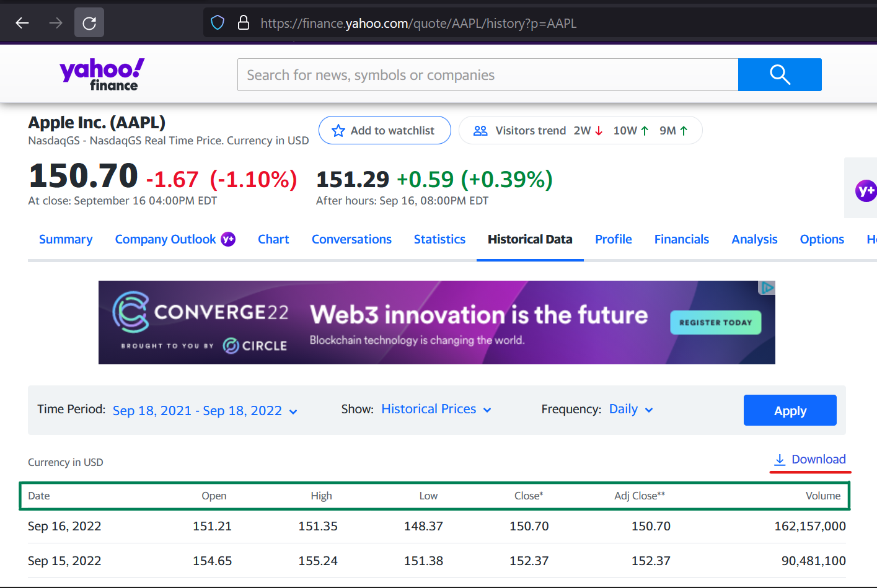Click the Apple Inc. (AAPL) heading
This screenshot has width=877, height=588.
tap(97, 123)
